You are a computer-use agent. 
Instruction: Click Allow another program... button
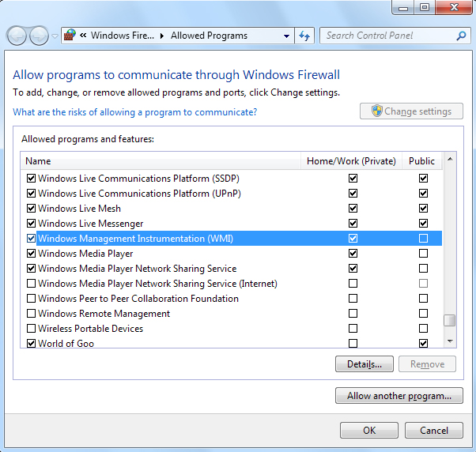tap(399, 396)
